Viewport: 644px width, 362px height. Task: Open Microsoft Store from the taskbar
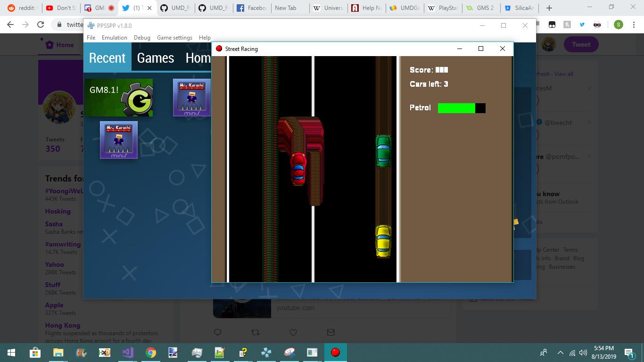pos(35,353)
